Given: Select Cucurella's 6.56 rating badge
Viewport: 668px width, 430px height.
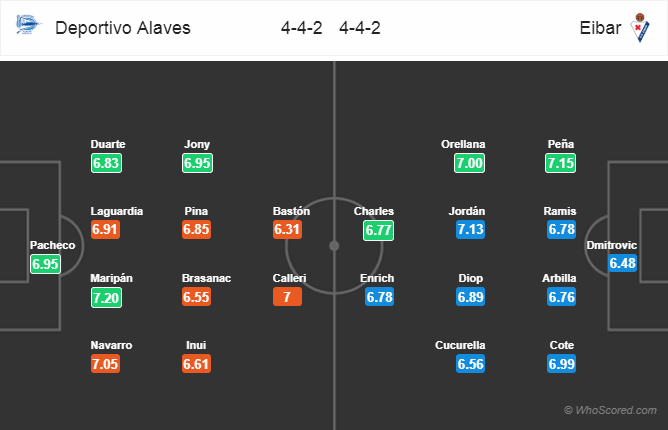Looking at the screenshot, I should pyautogui.click(x=469, y=364).
